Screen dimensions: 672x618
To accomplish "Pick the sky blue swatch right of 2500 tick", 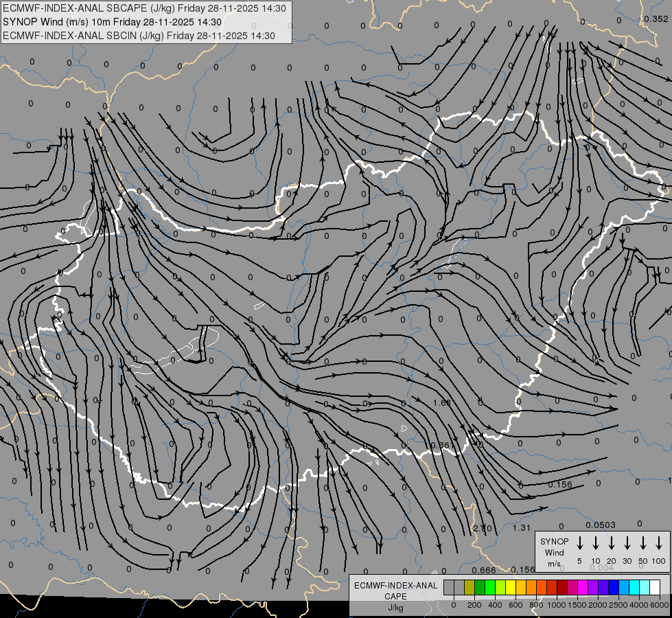I will (625, 587).
